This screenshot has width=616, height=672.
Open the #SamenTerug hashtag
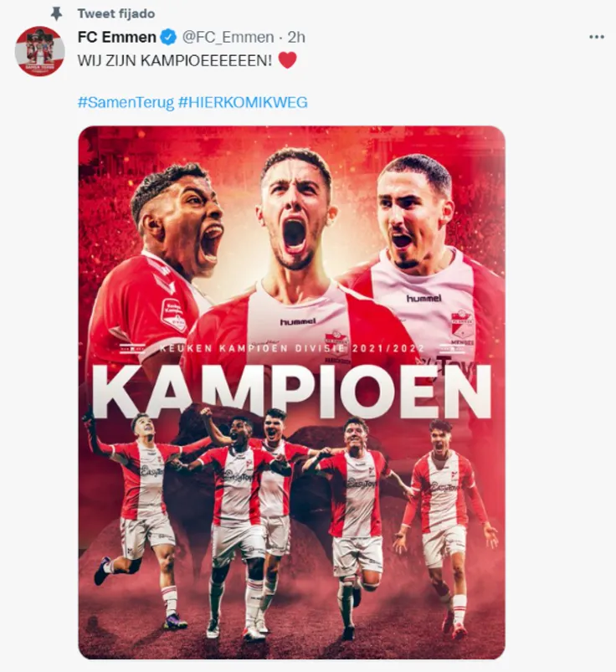tap(126, 102)
